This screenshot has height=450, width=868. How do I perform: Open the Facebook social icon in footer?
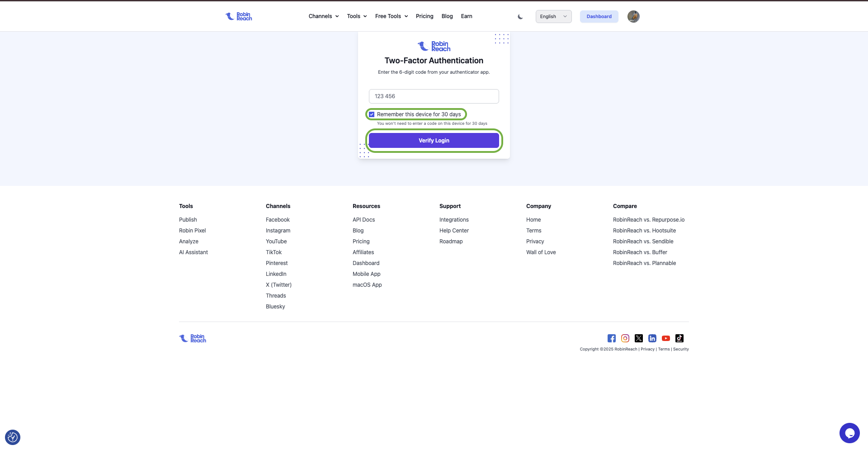pos(612,338)
